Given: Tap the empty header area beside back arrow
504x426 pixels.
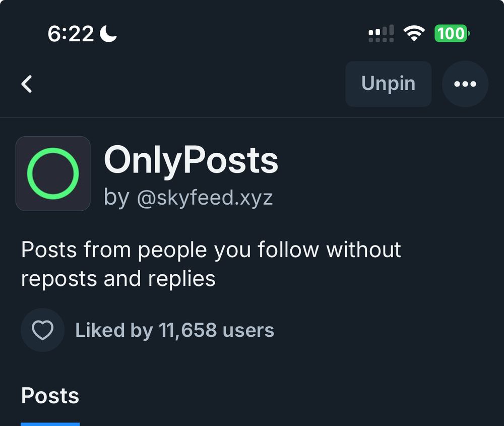Looking at the screenshot, I should click(186, 84).
